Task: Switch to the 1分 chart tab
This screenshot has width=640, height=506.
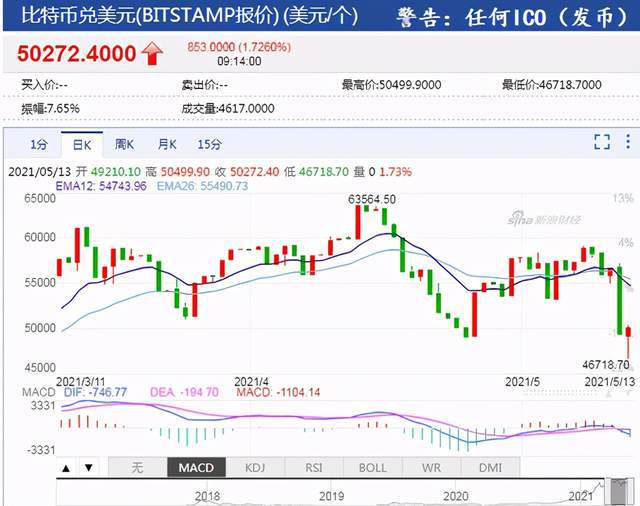Action: (x=39, y=144)
